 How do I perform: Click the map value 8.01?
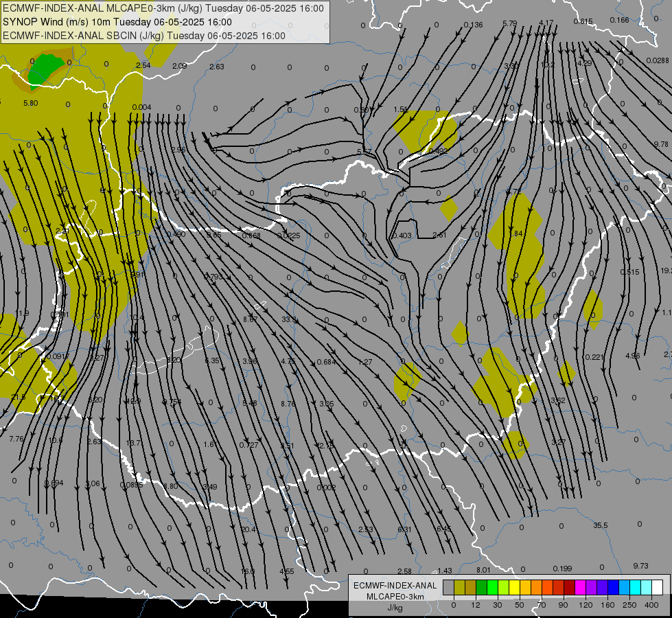click(483, 570)
